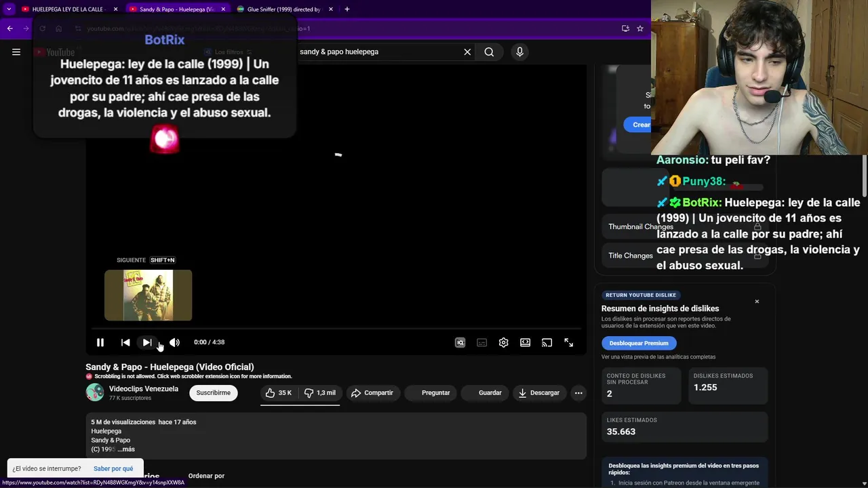Clear the search box text
The width and height of the screenshot is (868, 488).
coord(467,52)
